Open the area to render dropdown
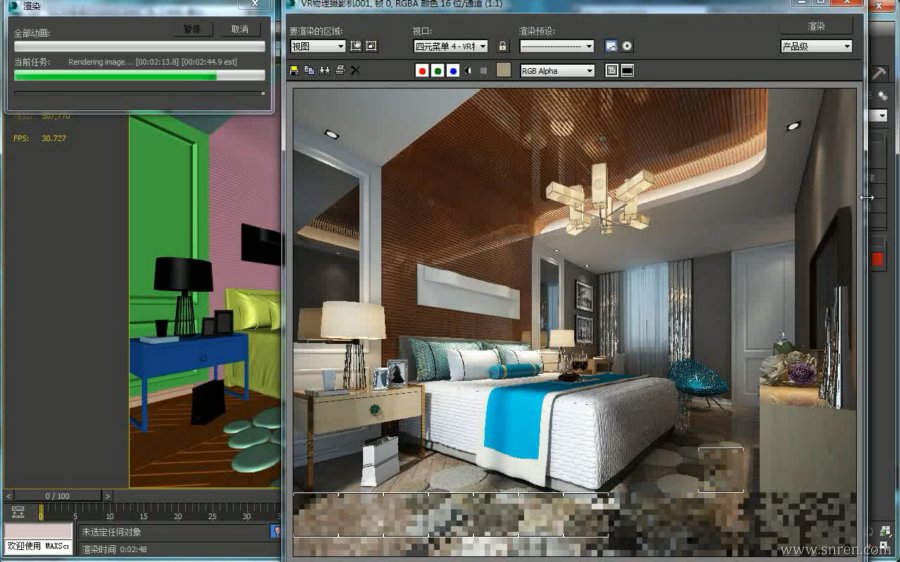Image resolution: width=900 pixels, height=562 pixels. tap(317, 46)
